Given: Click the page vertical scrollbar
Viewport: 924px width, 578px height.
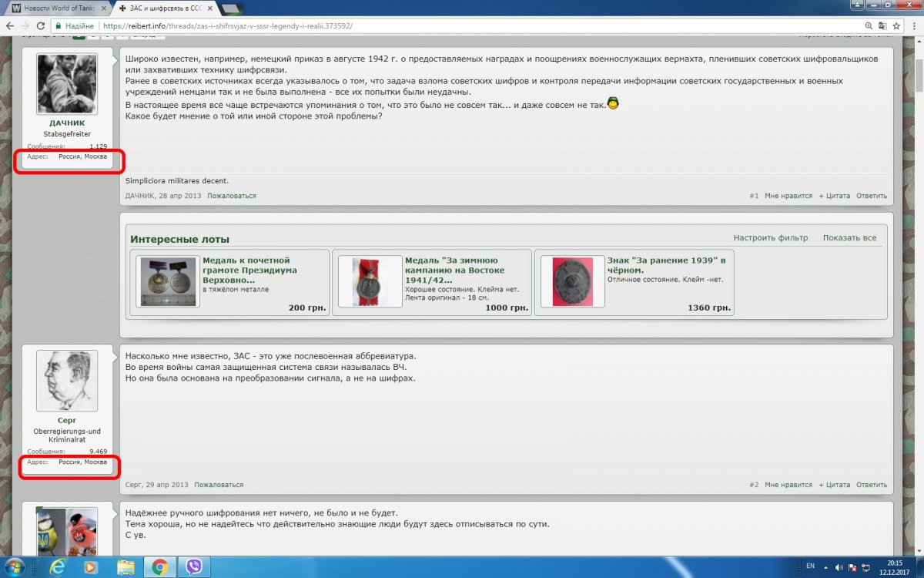Looking at the screenshot, I should pos(918,76).
